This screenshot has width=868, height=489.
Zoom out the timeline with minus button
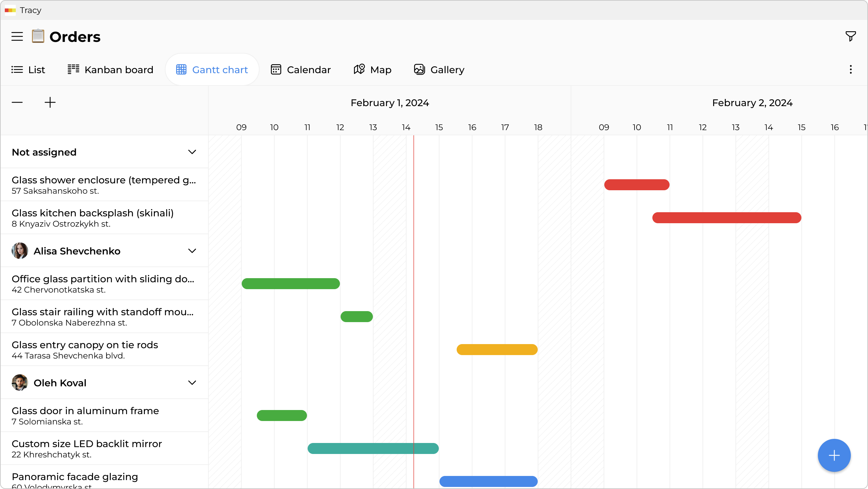pos(17,102)
